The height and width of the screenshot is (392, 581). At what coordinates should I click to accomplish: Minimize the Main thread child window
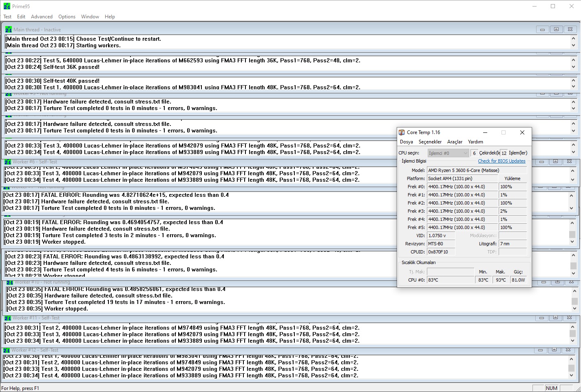(x=542, y=29)
